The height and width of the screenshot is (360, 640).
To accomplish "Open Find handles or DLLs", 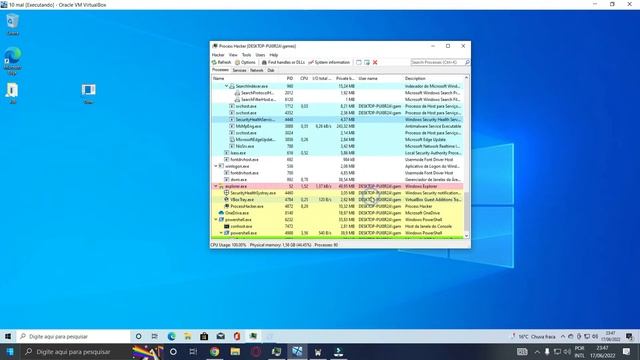I will pos(283,62).
